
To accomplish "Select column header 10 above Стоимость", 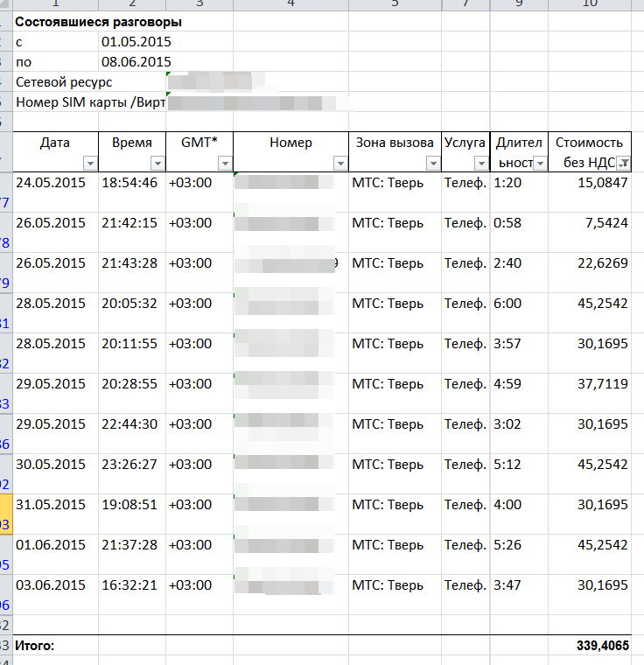I will tap(590, 4).
